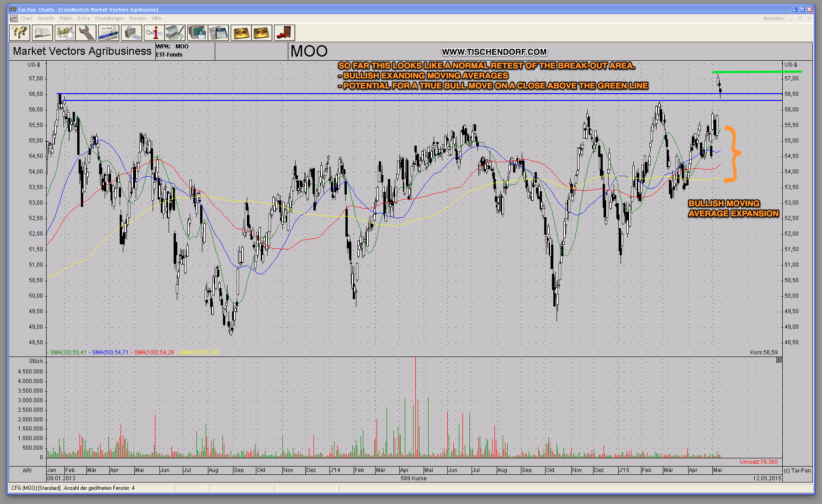822x504 pixels.
Task: Click the Beenden! button
Action: coord(774,18)
